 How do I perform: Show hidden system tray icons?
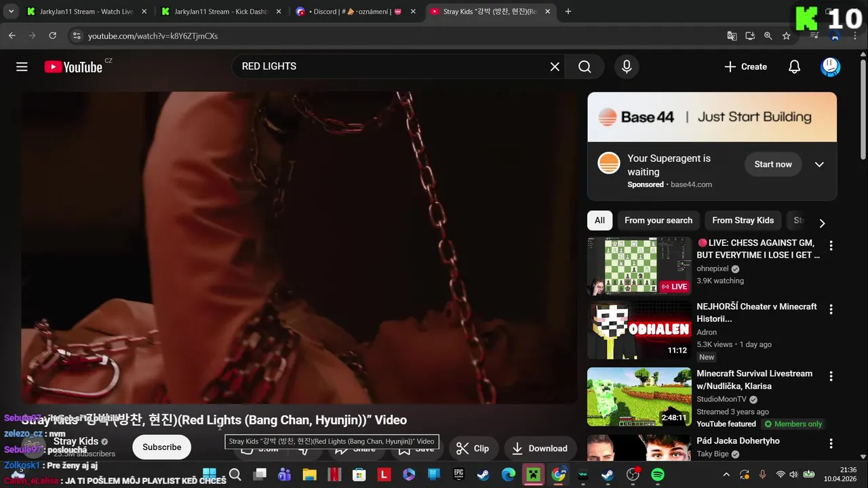(726, 474)
